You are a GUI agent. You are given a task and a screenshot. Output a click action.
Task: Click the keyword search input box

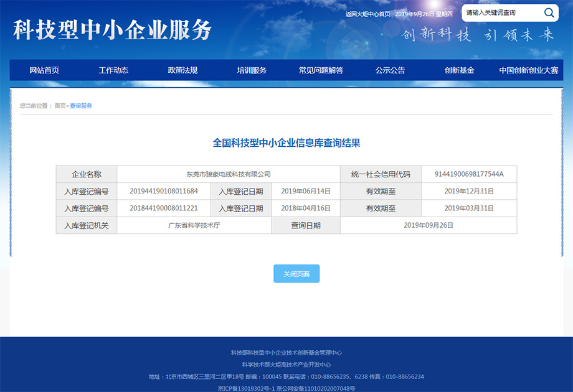tap(495, 12)
